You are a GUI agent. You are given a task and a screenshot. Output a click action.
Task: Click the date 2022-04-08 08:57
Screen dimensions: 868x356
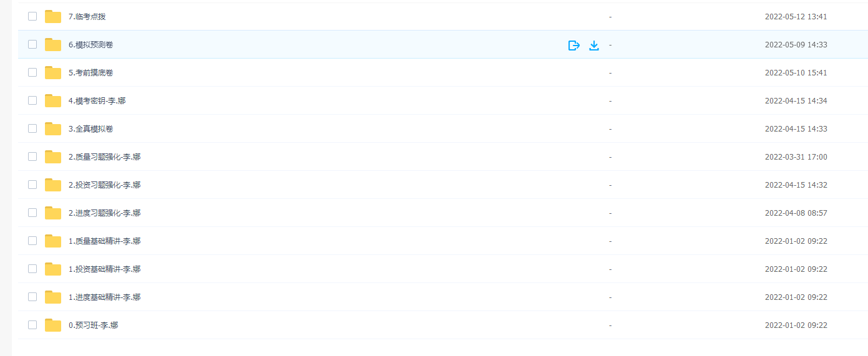pos(796,213)
